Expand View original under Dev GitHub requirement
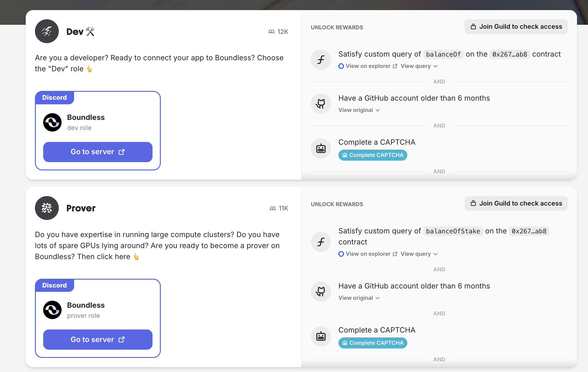The image size is (588, 372). [359, 110]
